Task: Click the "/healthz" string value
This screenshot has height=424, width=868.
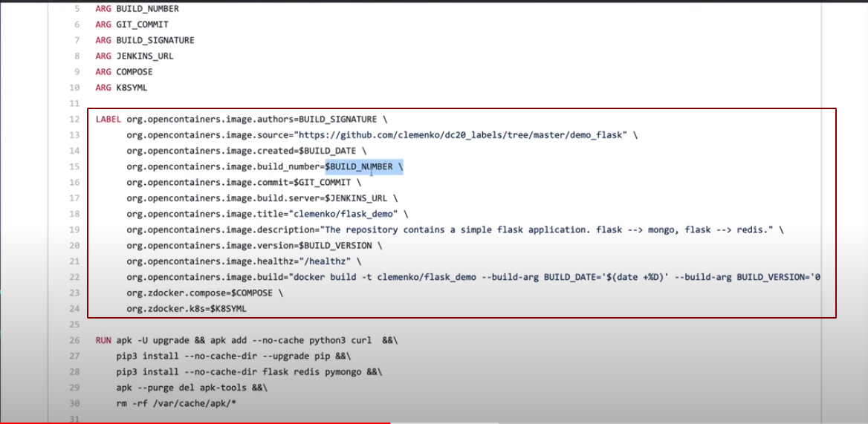Action: pyautogui.click(x=325, y=261)
